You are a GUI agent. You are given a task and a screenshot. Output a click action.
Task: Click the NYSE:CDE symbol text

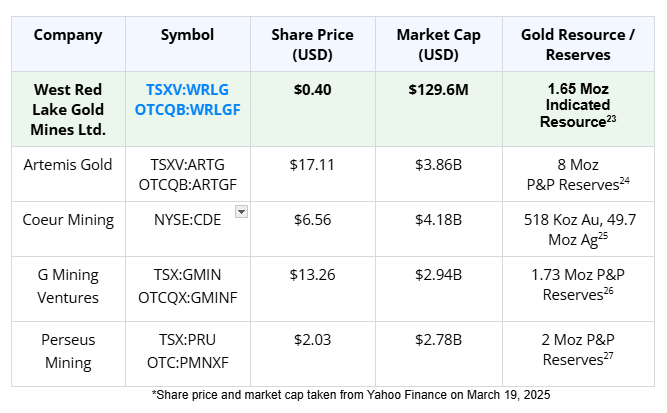coord(187,220)
